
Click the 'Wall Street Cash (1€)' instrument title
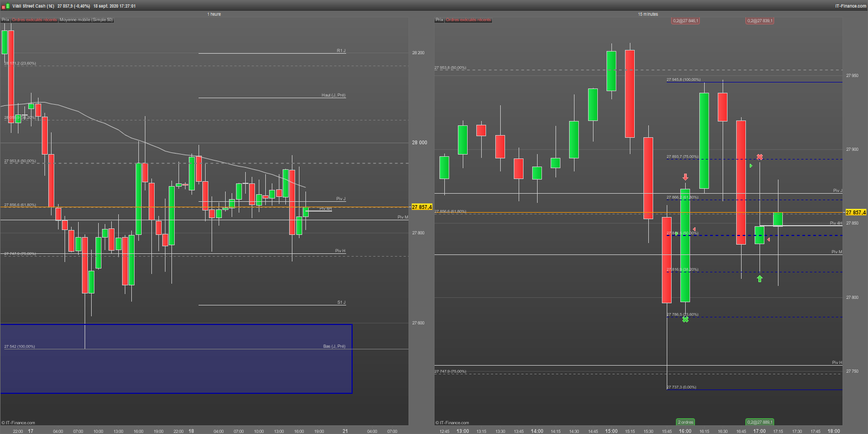33,6
